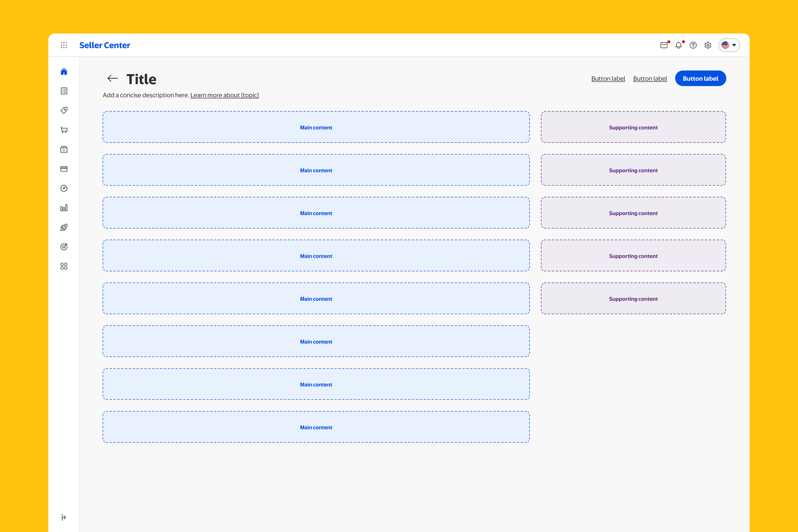Open the target goal sidebar icon

[x=64, y=247]
